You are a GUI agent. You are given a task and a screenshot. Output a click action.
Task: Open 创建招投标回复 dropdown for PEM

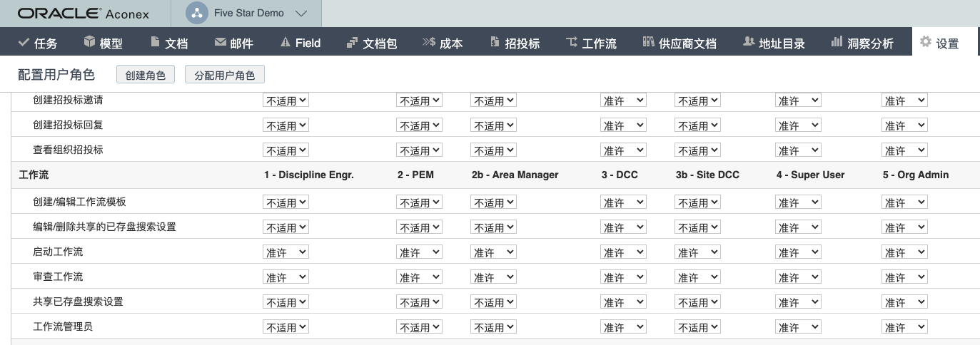[x=419, y=125]
